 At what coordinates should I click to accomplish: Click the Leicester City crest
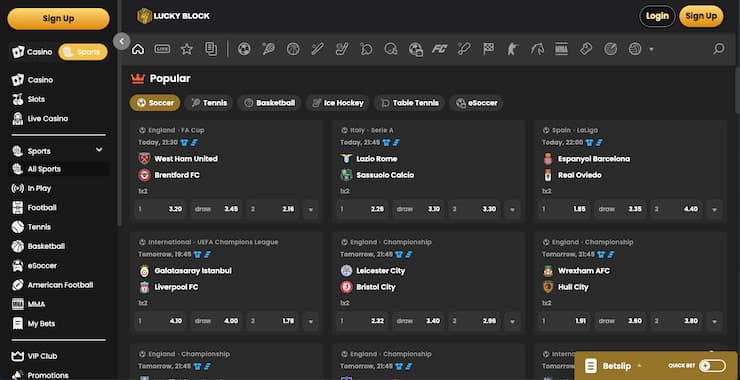(346, 271)
